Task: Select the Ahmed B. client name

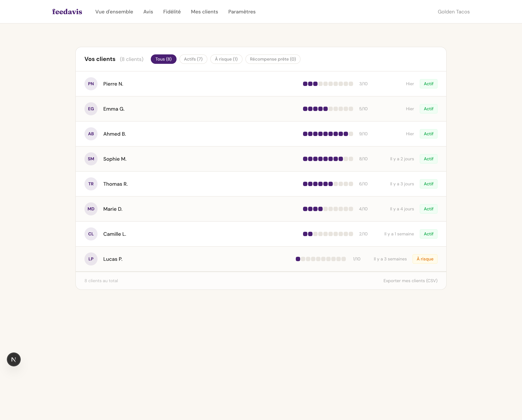Action: pos(115,134)
